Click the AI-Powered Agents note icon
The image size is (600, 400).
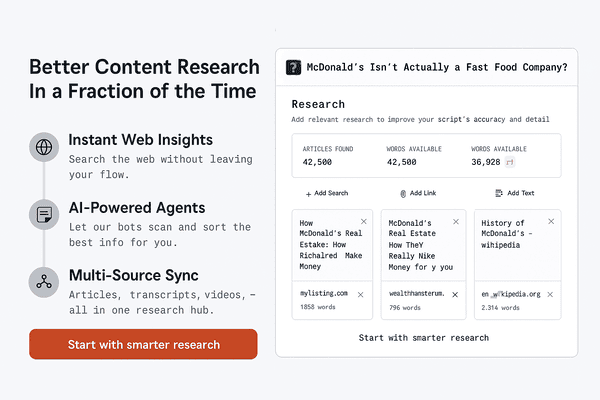pos(44,214)
